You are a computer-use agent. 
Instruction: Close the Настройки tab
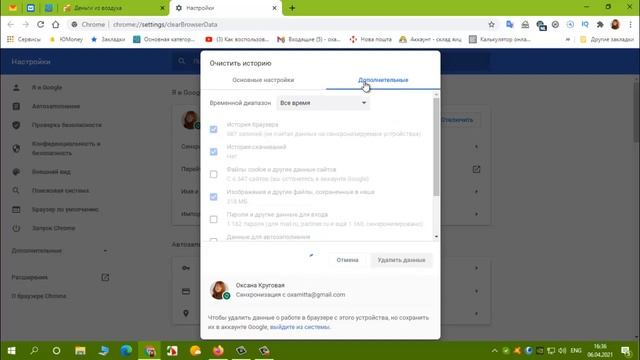(x=275, y=8)
